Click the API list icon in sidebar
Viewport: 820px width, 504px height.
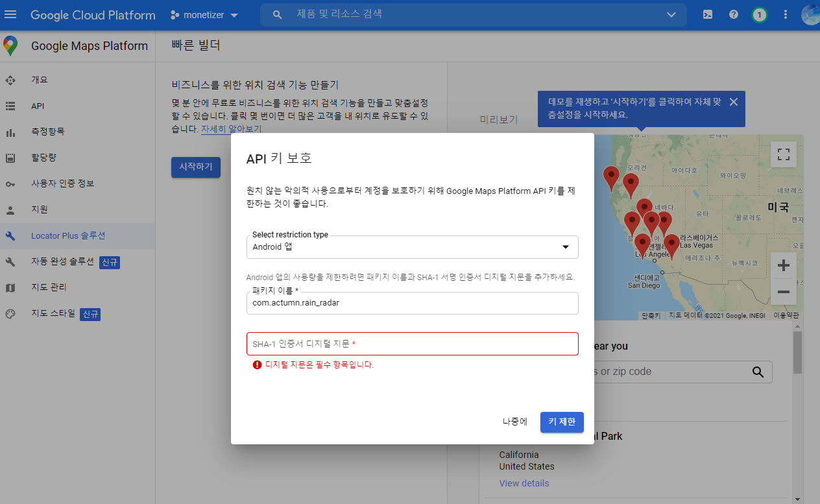[x=10, y=106]
